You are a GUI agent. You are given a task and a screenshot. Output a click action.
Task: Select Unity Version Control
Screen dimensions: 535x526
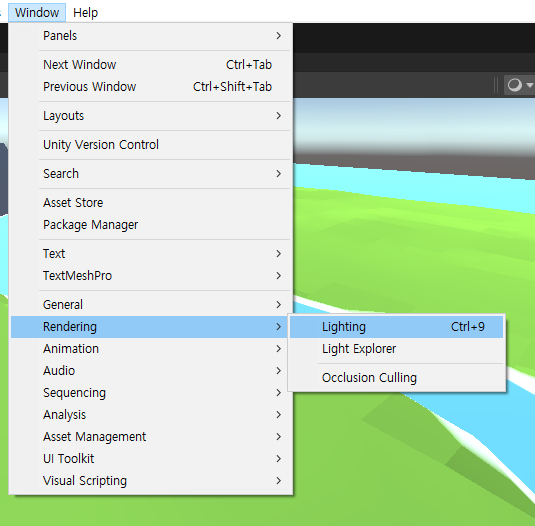(150, 145)
